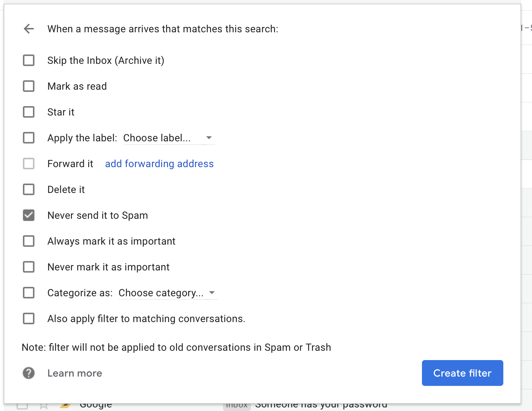Screen dimensions: 532x411
Task: Enable Skip the Inbox (Archive it)
Action: click(x=29, y=60)
